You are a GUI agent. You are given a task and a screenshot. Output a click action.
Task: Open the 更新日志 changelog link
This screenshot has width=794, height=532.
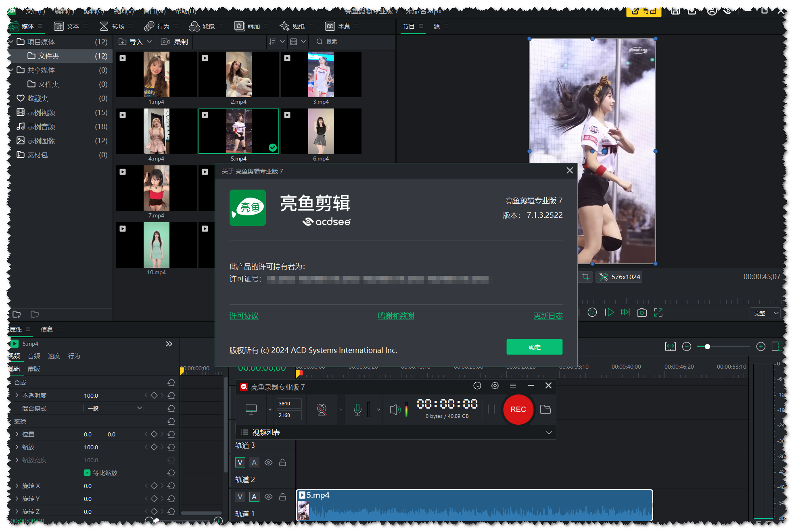pos(548,316)
